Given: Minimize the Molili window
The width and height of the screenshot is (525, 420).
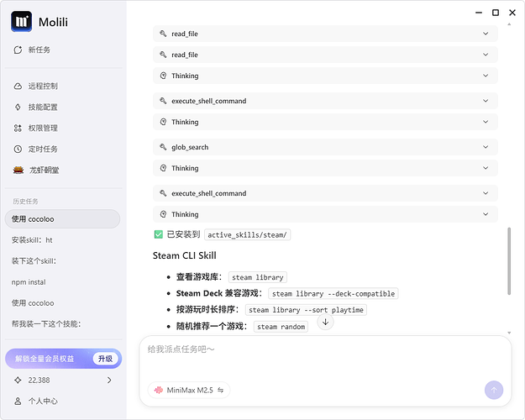Looking at the screenshot, I should 479,13.
